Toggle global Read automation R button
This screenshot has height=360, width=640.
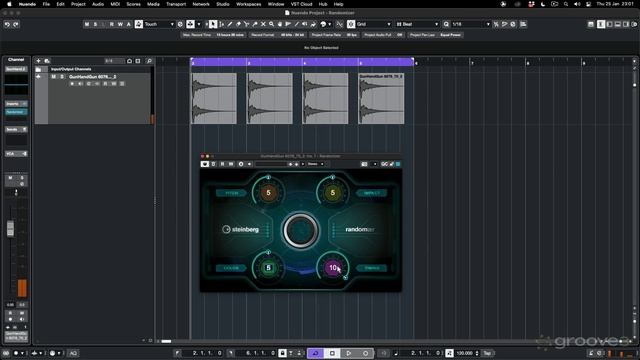112,24
